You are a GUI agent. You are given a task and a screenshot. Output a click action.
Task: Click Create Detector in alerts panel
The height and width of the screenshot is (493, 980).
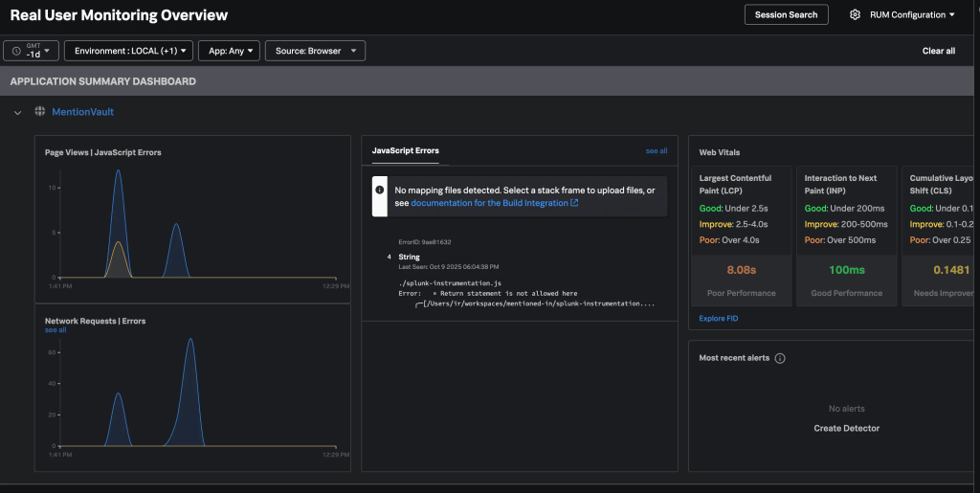coord(846,428)
